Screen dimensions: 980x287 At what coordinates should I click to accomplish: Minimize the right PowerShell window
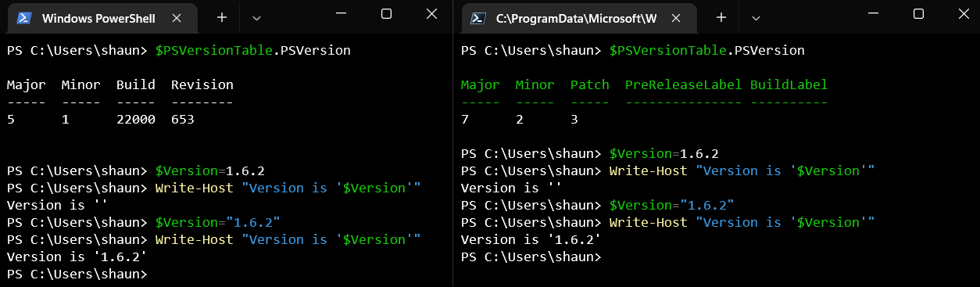click(x=874, y=13)
